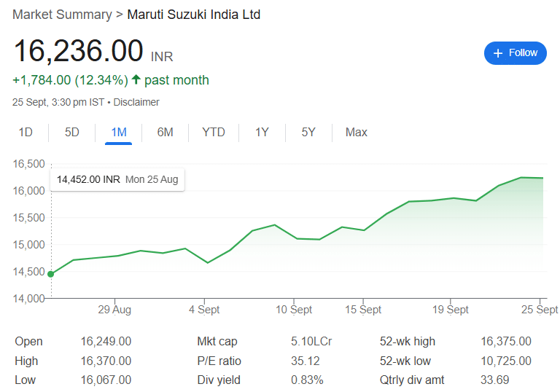This screenshot has width=560, height=392.
Task: Click the 52-wk high value 16,375.00
Action: 506,342
